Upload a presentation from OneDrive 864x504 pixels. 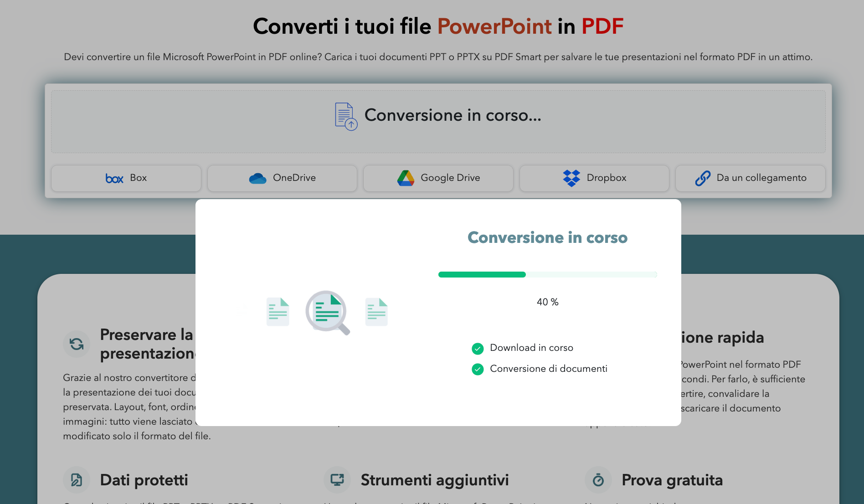click(x=282, y=178)
